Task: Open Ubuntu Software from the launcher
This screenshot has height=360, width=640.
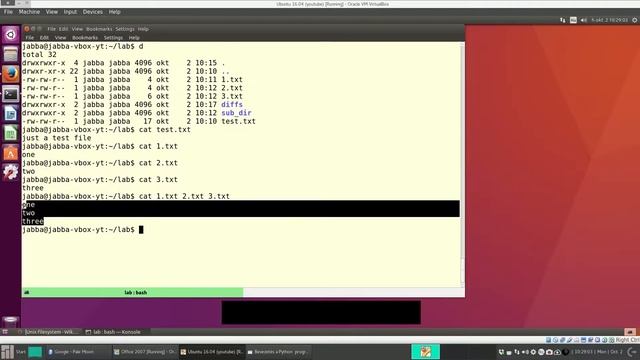Action: pos(11,153)
